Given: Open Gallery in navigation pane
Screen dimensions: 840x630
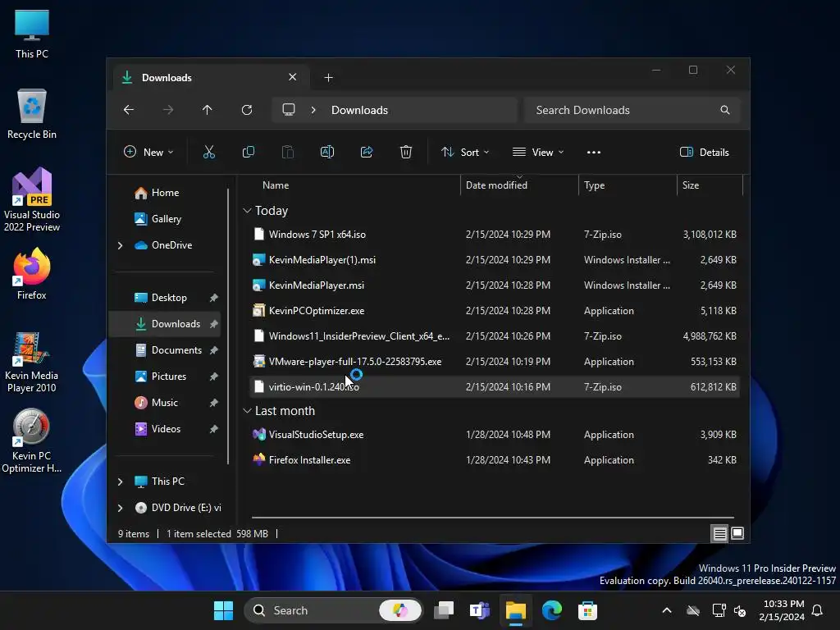Looking at the screenshot, I should (166, 219).
